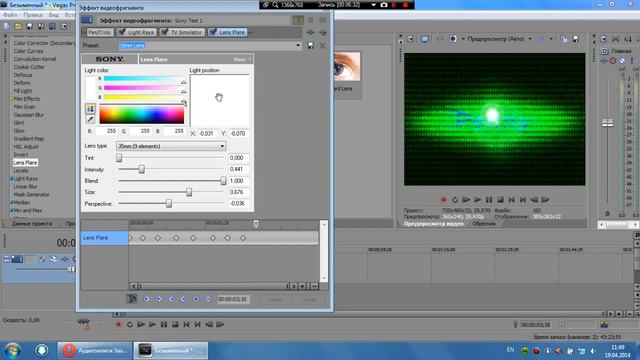Copy preview snapshot to clipboard icon
The width and height of the screenshot is (640, 360).
pos(564,39)
